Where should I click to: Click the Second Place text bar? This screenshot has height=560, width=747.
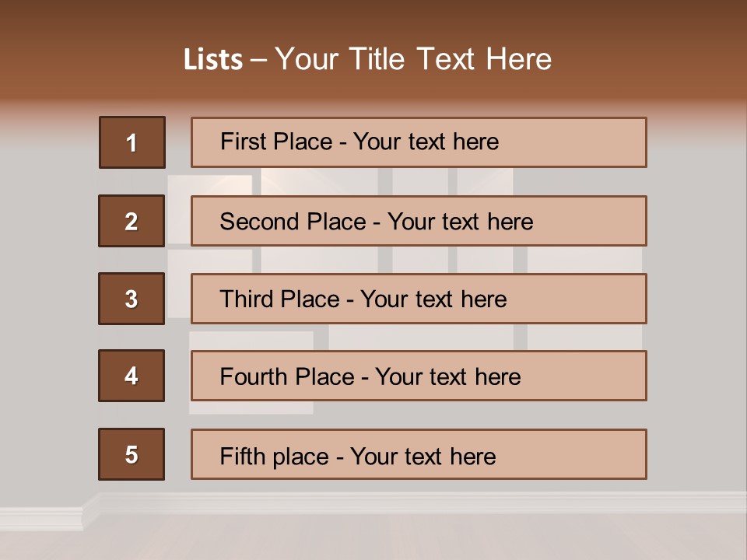tap(419, 221)
